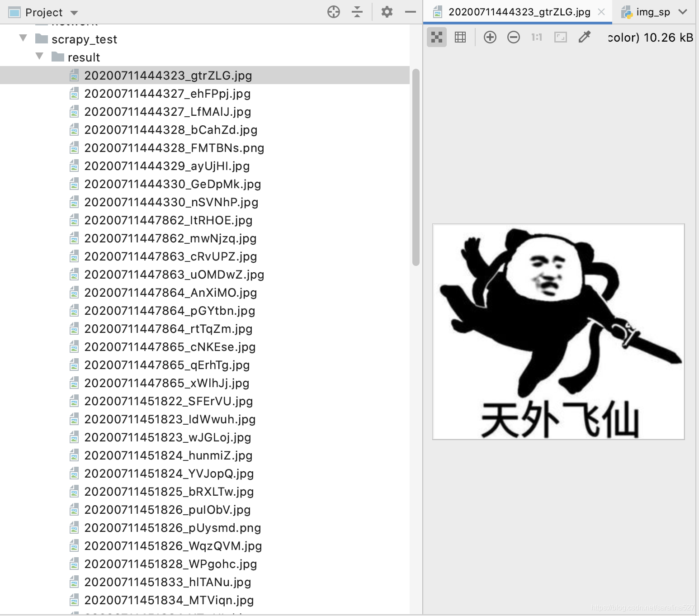Image resolution: width=699 pixels, height=616 pixels.
Task: Open Project panel settings gear
Action: (x=387, y=12)
